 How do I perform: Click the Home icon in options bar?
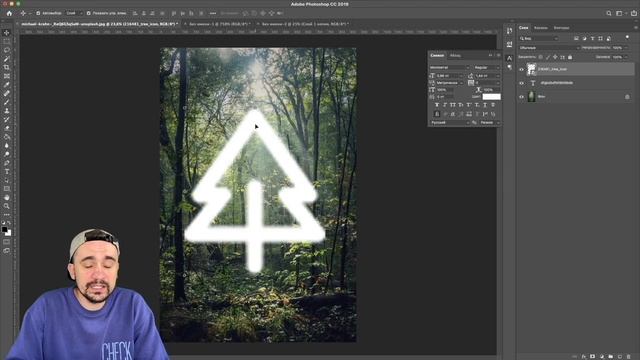pyautogui.click(x=9, y=13)
